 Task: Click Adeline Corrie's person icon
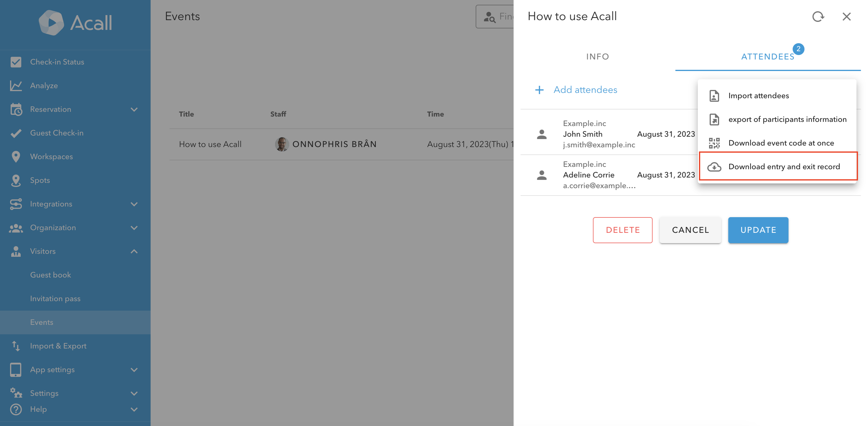(x=542, y=175)
